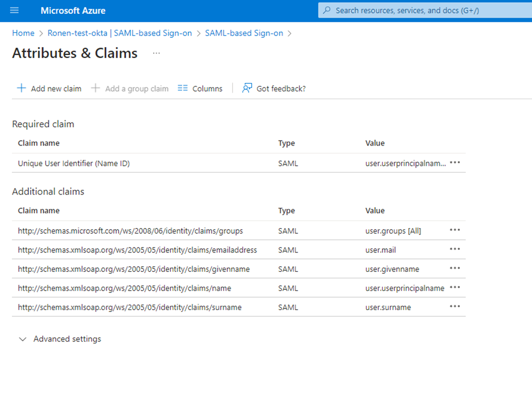
Task: Go to Home breadcrumb
Action: click(x=23, y=33)
